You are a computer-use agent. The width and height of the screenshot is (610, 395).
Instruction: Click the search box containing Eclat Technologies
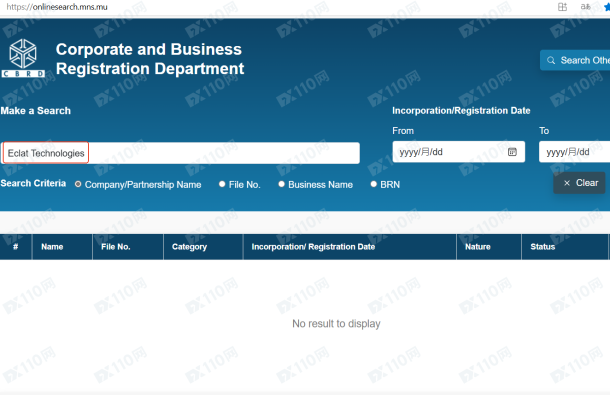pyautogui.click(x=181, y=153)
